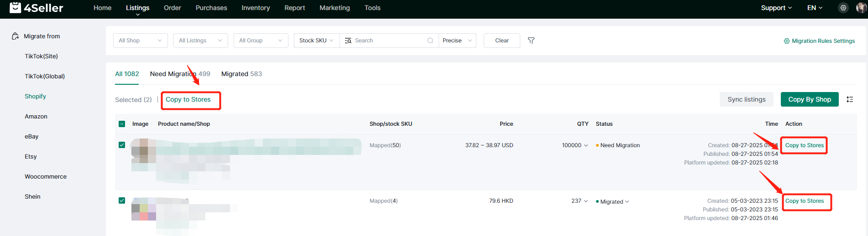Click the column settings icon beside Copy By Shop
Viewport: 868px width, 236px height.
click(x=850, y=99)
